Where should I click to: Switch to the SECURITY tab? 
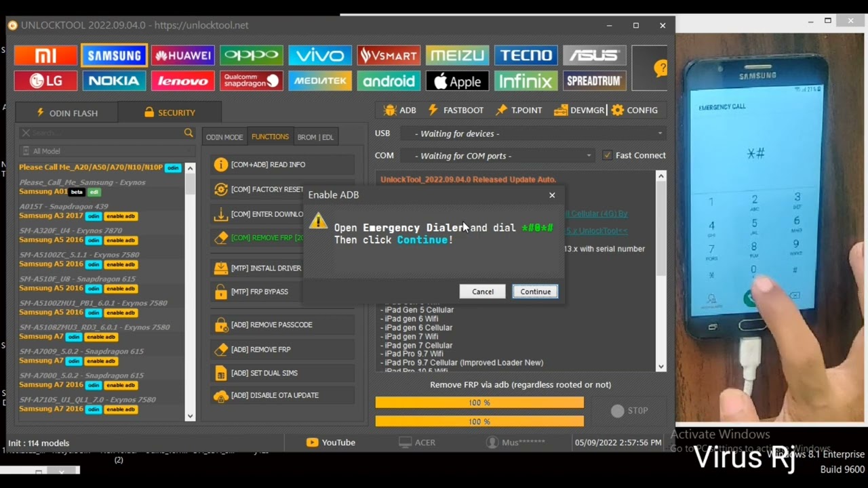[170, 113]
